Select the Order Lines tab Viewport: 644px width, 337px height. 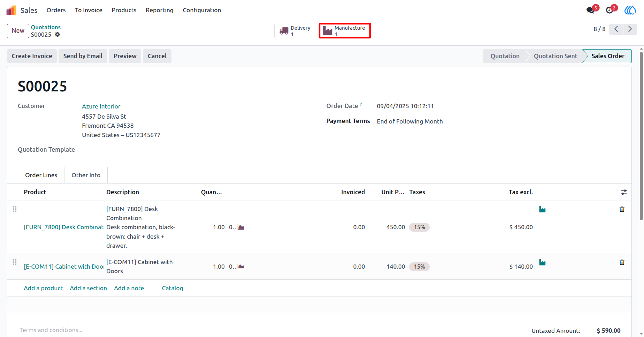(41, 175)
